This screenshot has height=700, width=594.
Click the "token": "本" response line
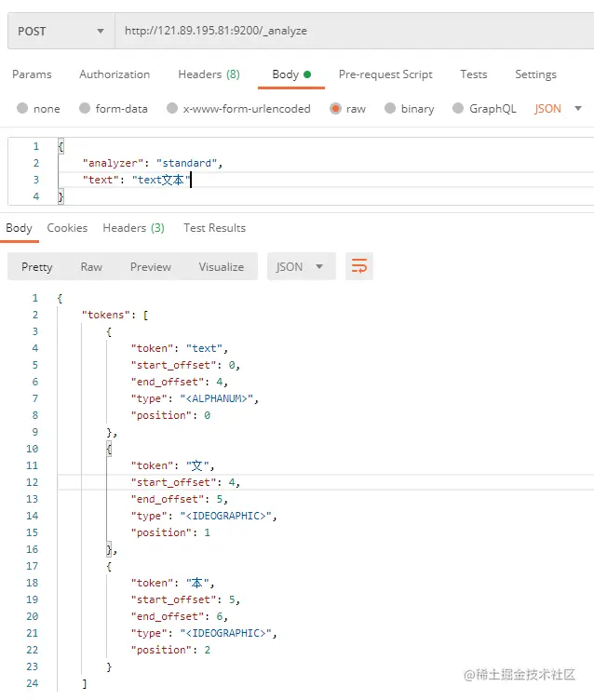point(172,583)
